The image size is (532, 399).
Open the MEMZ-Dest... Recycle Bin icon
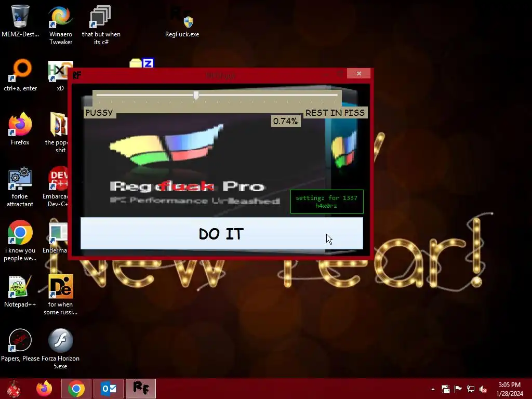coord(20,21)
